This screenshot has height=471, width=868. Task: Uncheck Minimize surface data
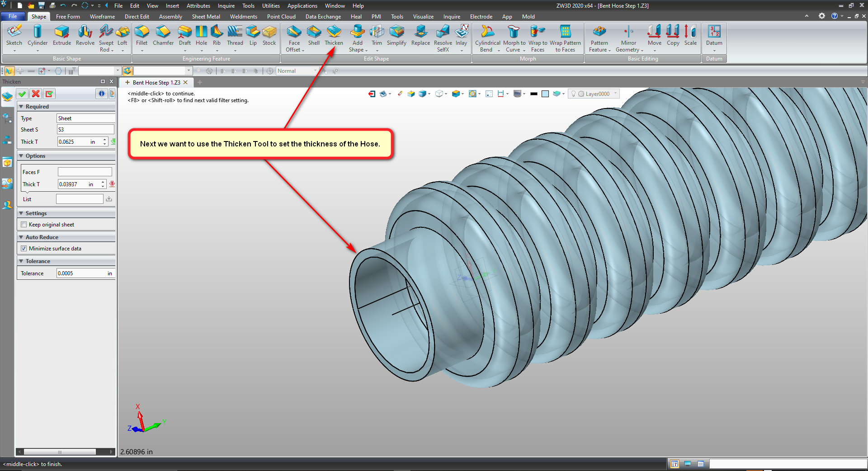[24, 249]
